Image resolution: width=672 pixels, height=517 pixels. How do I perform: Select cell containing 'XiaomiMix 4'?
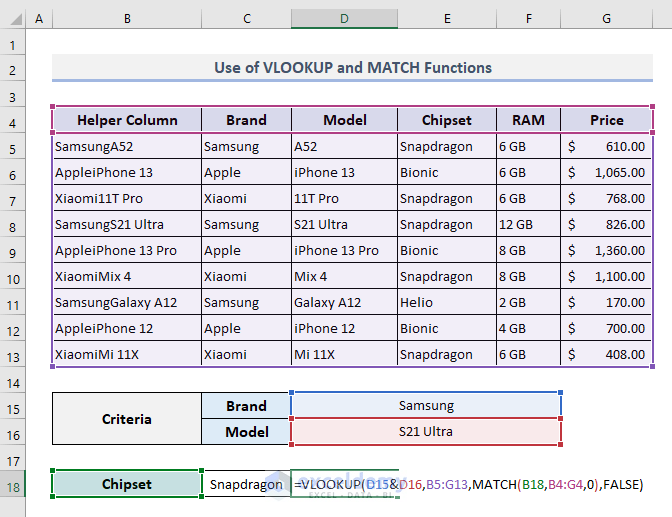coord(127,277)
